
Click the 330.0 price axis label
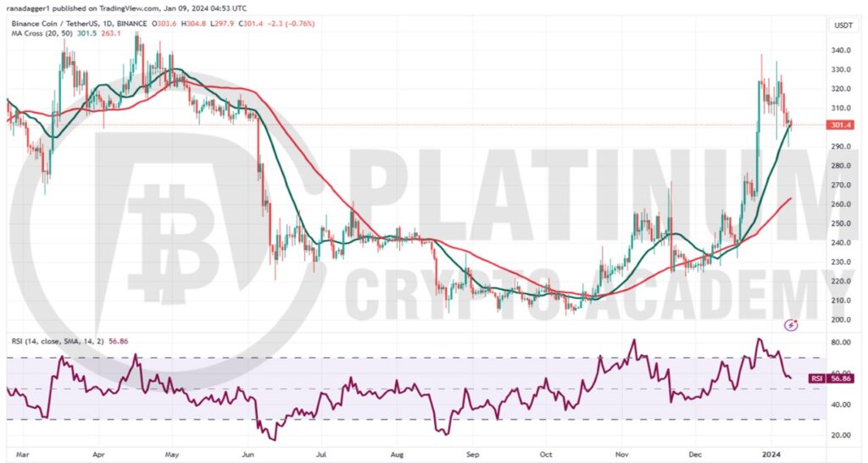click(840, 70)
